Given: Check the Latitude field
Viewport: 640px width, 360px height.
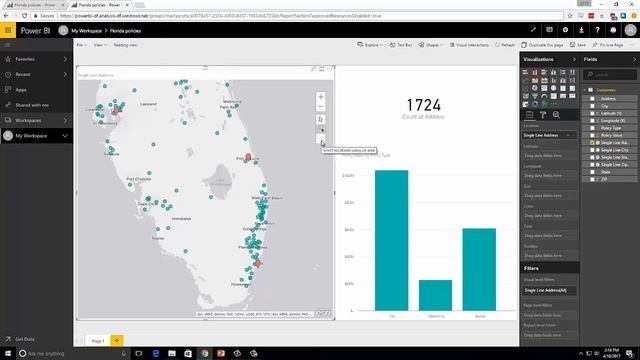Looking at the screenshot, I should (x=592, y=113).
